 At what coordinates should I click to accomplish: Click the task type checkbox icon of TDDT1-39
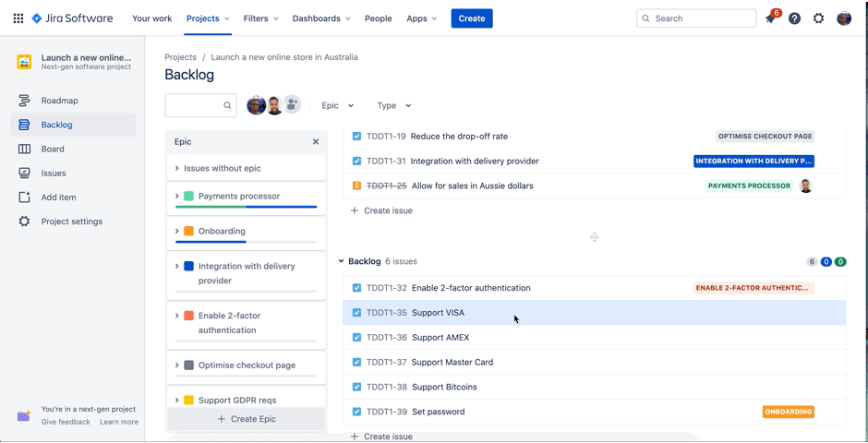357,412
